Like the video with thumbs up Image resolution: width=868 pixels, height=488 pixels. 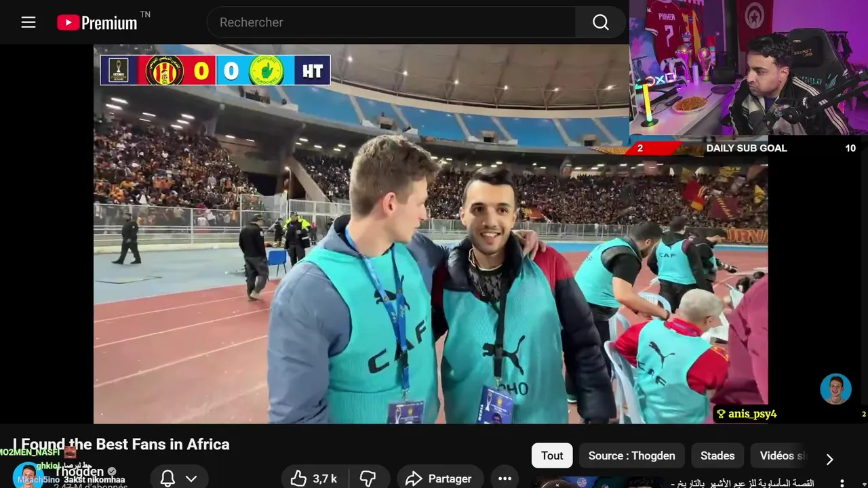(313, 479)
